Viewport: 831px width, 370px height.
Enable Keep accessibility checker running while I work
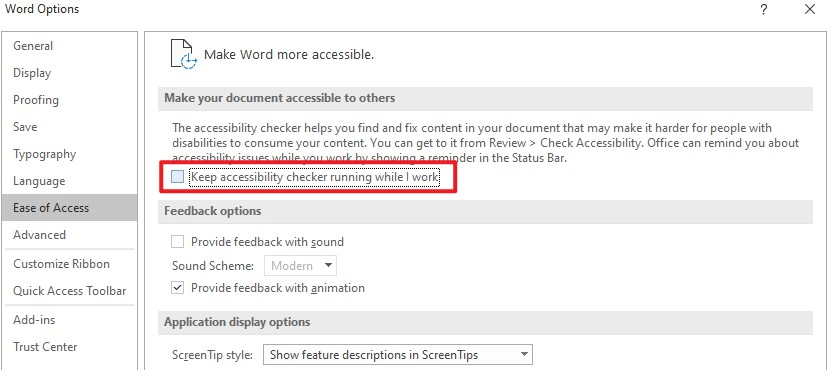[x=178, y=177]
